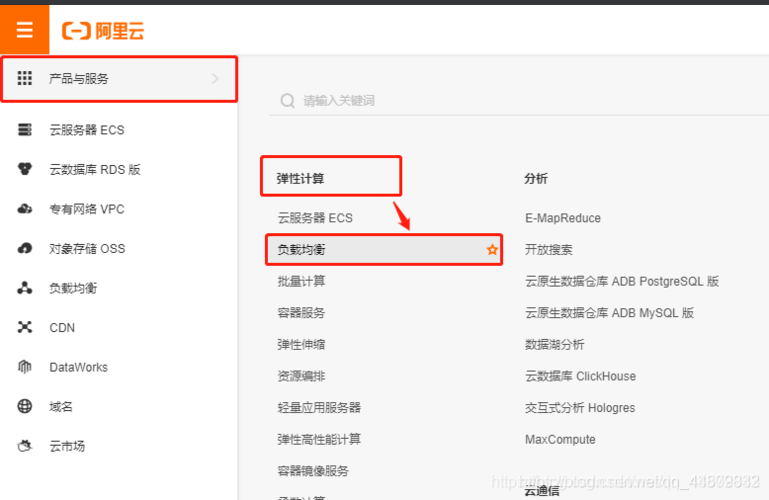Image resolution: width=769 pixels, height=500 pixels.
Task: Open 开放搜索 product link
Action: tap(549, 250)
